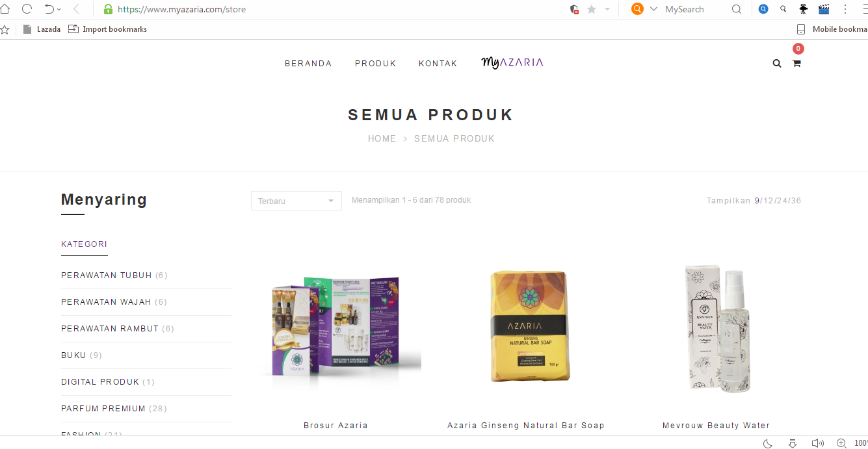
Task: Click the volume speaker icon in status bar
Action: [818, 443]
